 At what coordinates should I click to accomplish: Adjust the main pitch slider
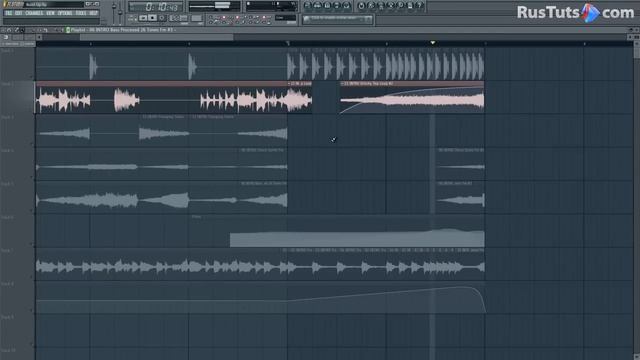pos(120,12)
